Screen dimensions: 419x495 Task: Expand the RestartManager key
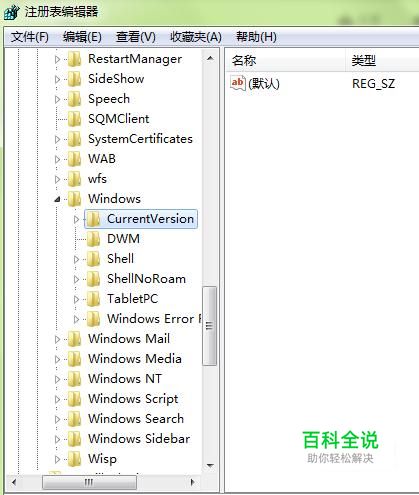coord(57,60)
